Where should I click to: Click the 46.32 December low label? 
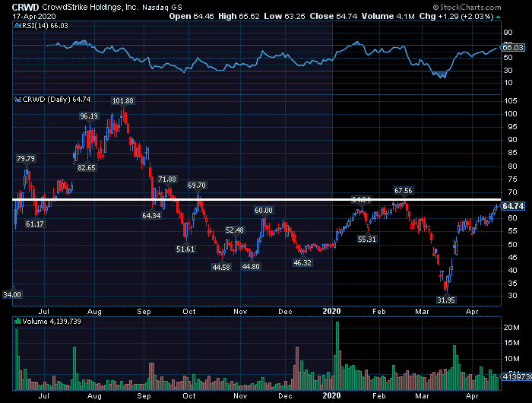click(302, 263)
